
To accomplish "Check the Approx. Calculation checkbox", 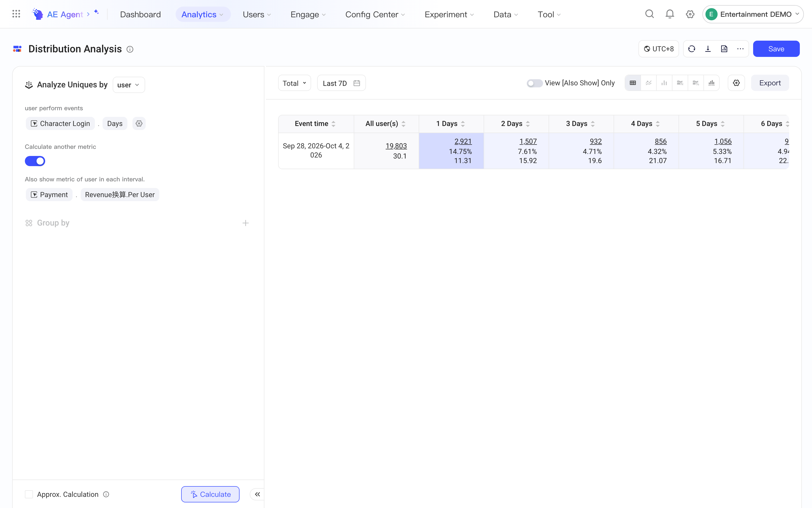I will point(29,494).
